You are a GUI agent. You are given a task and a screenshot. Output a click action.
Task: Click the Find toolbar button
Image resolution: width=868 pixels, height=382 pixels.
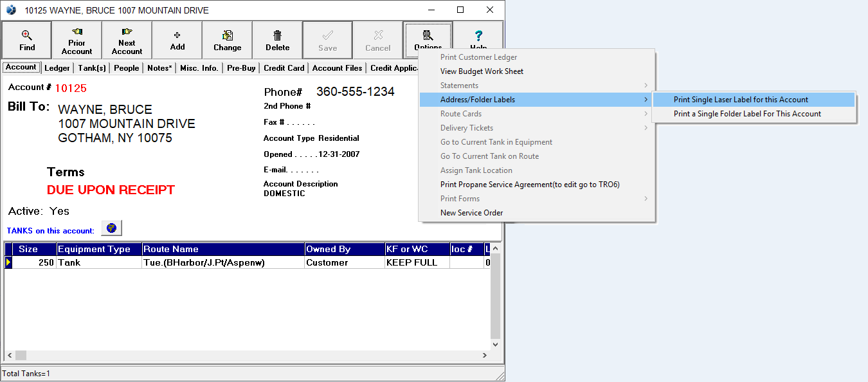tap(27, 40)
